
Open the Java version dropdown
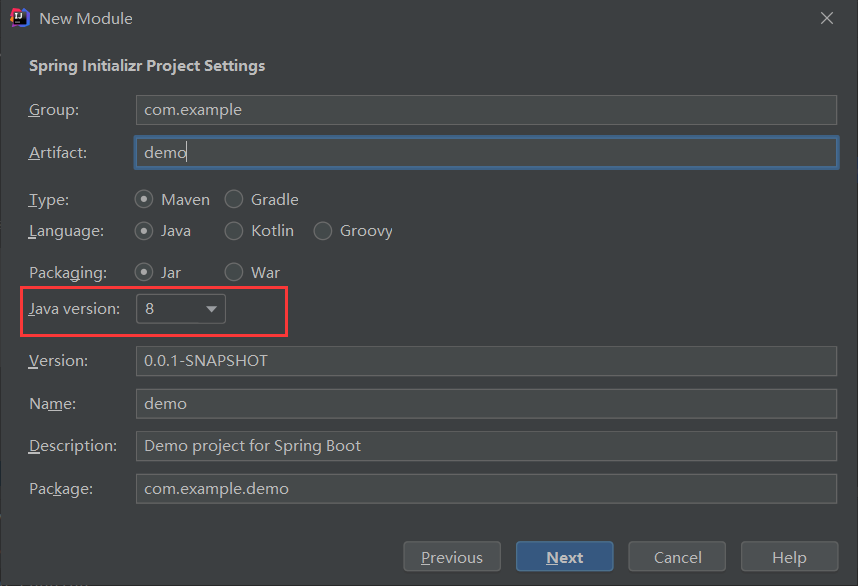181,309
